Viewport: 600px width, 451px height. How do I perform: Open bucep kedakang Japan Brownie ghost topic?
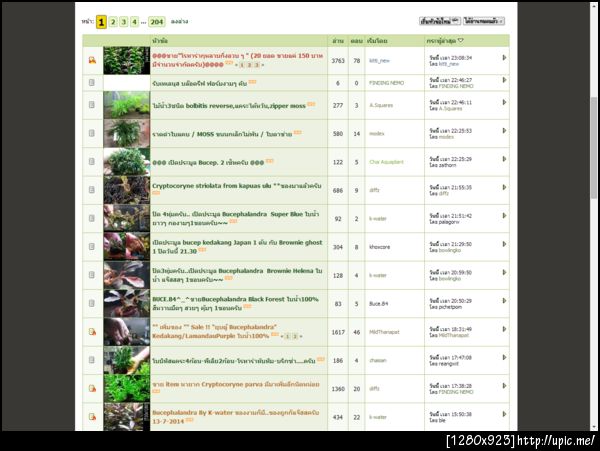pyautogui.click(x=237, y=247)
